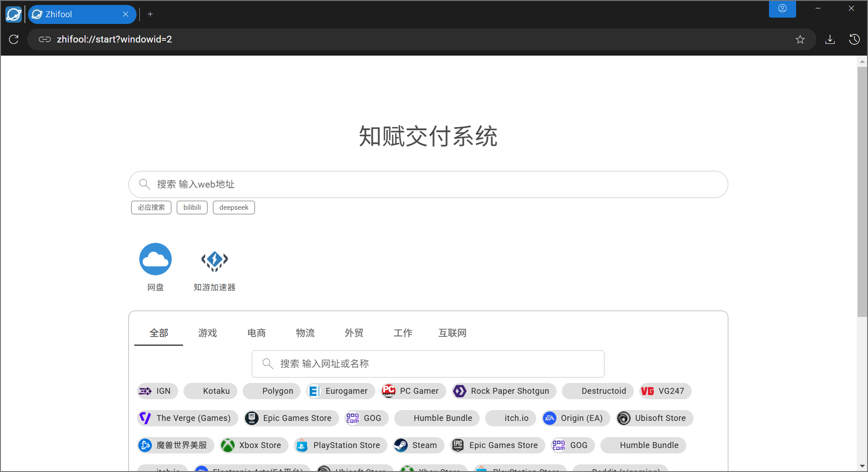The width and height of the screenshot is (868, 472).
Task: Open the browsing history clock icon
Action: tap(854, 39)
